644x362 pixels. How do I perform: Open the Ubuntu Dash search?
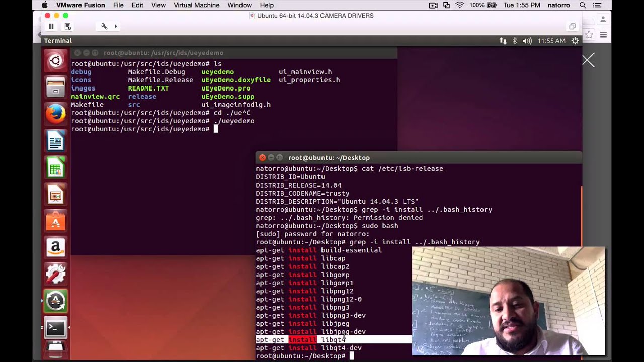coord(55,61)
